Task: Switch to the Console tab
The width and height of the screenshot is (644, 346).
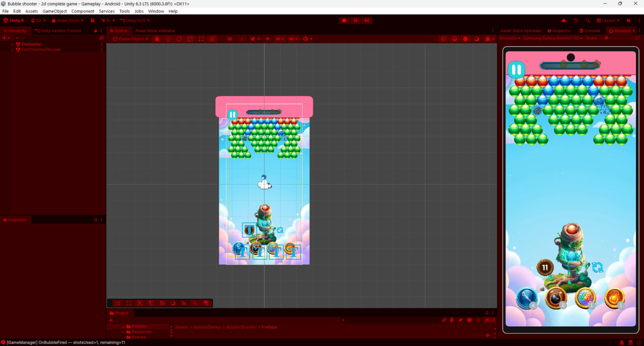Action: [x=590, y=31]
